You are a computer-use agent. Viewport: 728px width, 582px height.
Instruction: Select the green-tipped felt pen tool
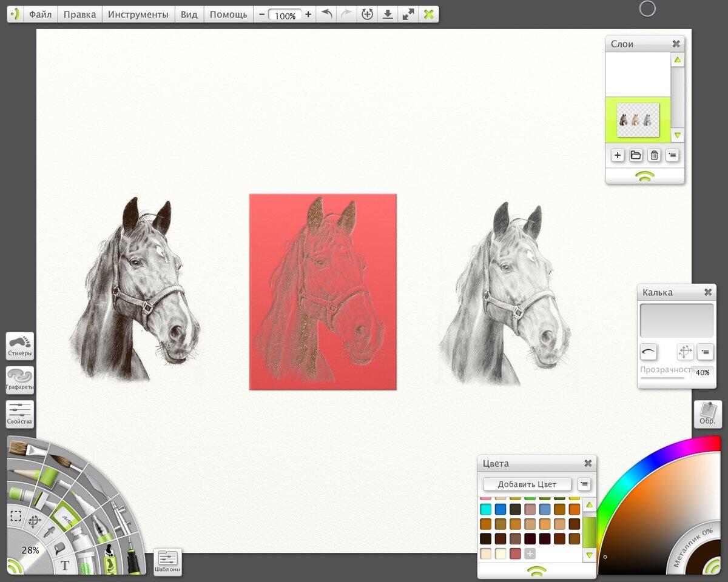[x=84, y=503]
